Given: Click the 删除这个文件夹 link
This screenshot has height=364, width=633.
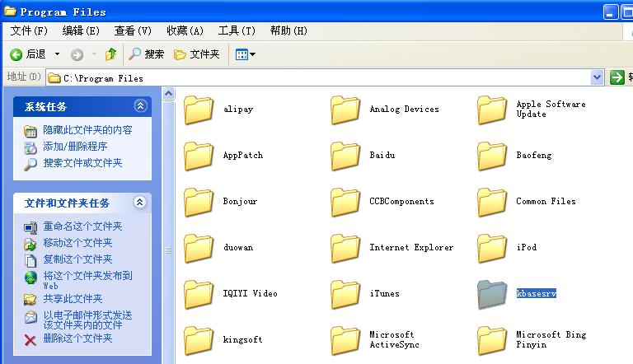Looking at the screenshot, I should pos(77,338).
